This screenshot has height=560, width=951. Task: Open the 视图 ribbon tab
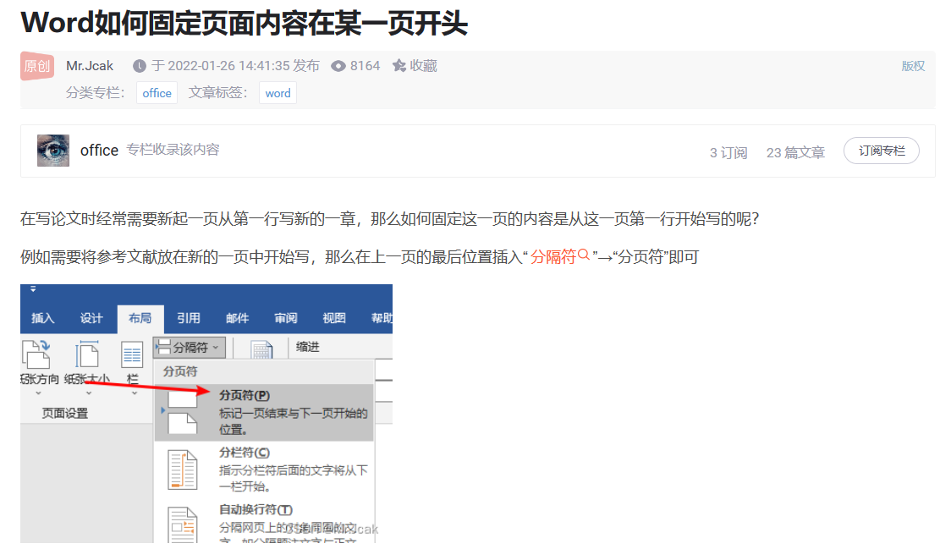(x=334, y=318)
